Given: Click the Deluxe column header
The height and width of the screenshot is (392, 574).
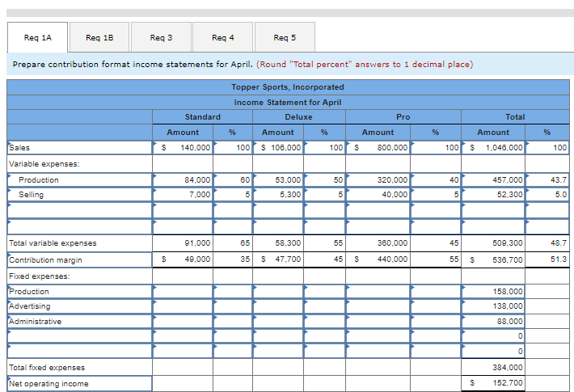Looking at the screenshot, I should pos(298,116).
